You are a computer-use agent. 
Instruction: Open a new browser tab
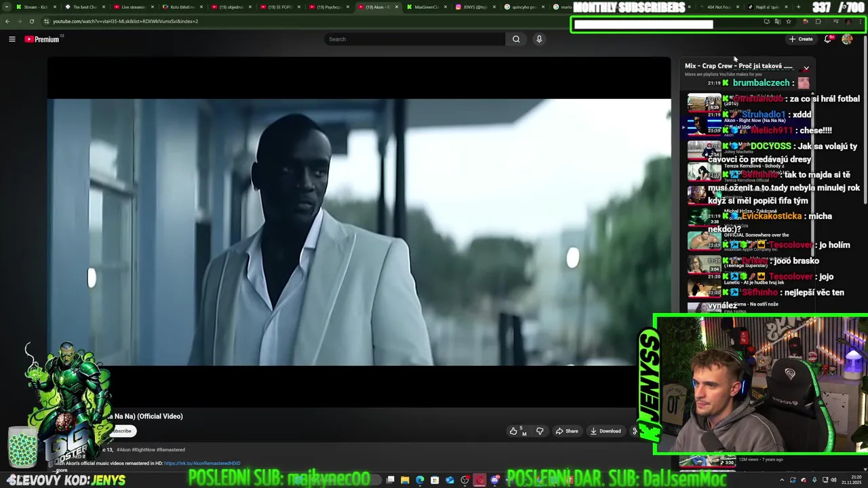(x=798, y=7)
